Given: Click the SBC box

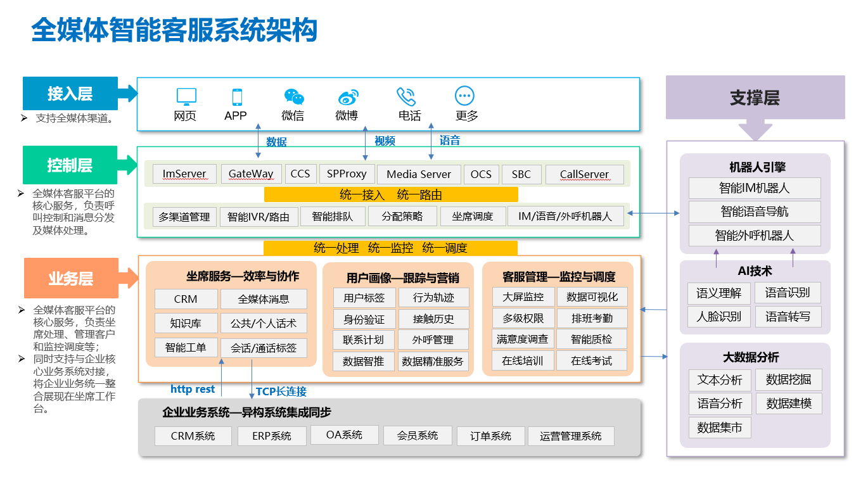Looking at the screenshot, I should [521, 174].
